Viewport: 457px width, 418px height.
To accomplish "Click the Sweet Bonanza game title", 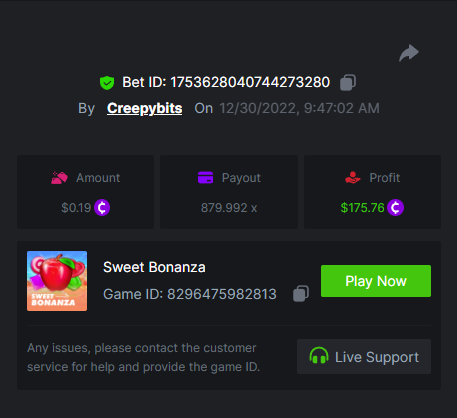I will coord(154,267).
